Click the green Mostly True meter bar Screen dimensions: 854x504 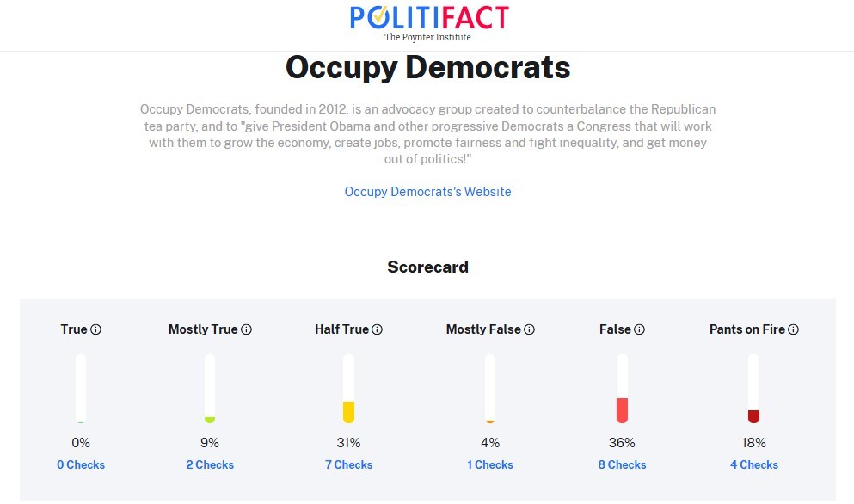tap(210, 389)
